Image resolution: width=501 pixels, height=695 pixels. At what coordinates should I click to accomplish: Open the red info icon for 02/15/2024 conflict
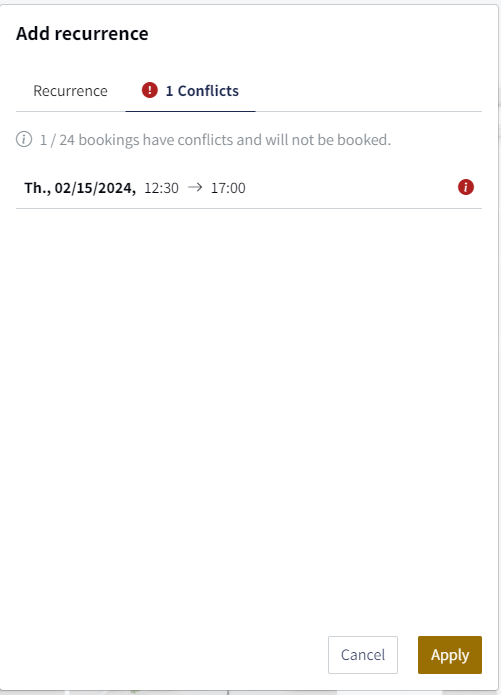[x=466, y=187]
